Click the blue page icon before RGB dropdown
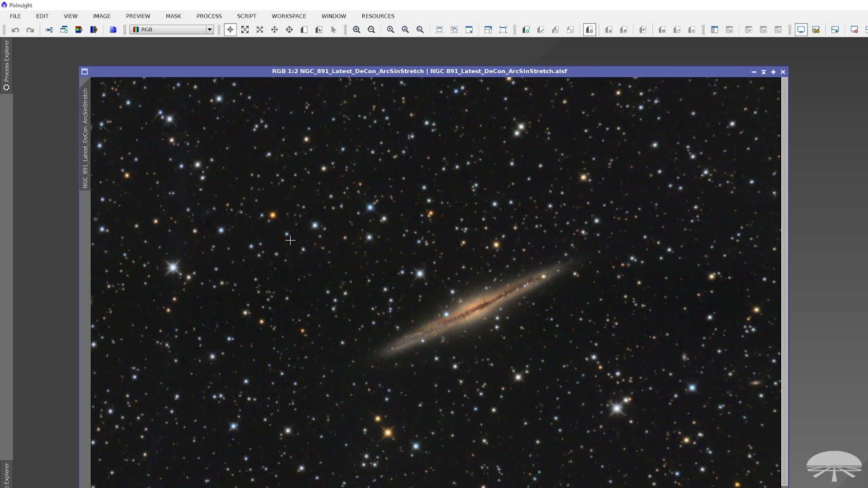Viewport: 868px width, 488px height. point(113,30)
